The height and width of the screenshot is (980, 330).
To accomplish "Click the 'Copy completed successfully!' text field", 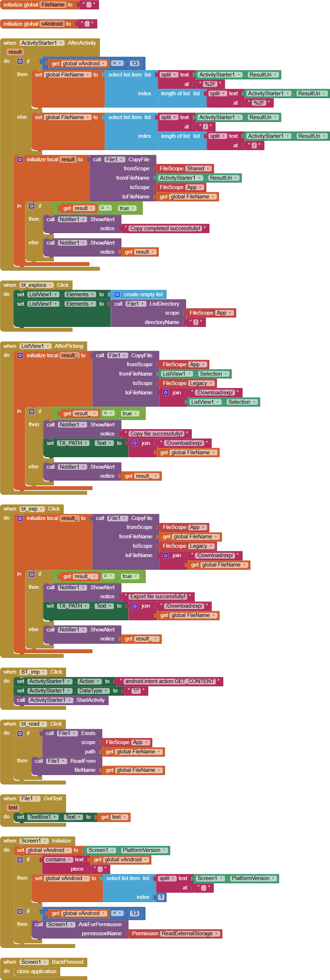I will 165,229.
